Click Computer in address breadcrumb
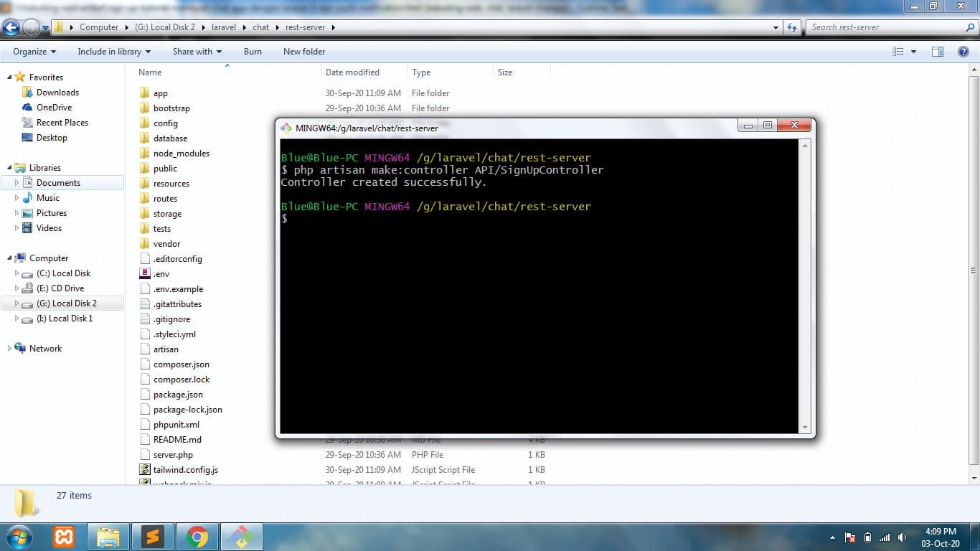Screen dimensions: 980x551 click(99, 27)
